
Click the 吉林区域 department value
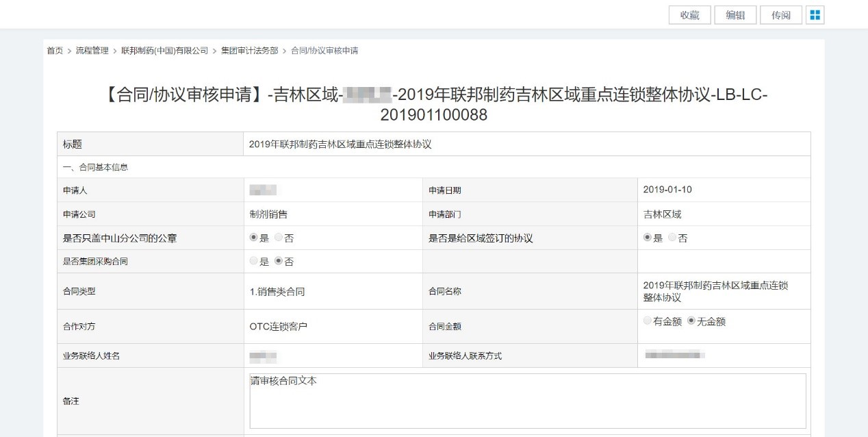click(662, 214)
